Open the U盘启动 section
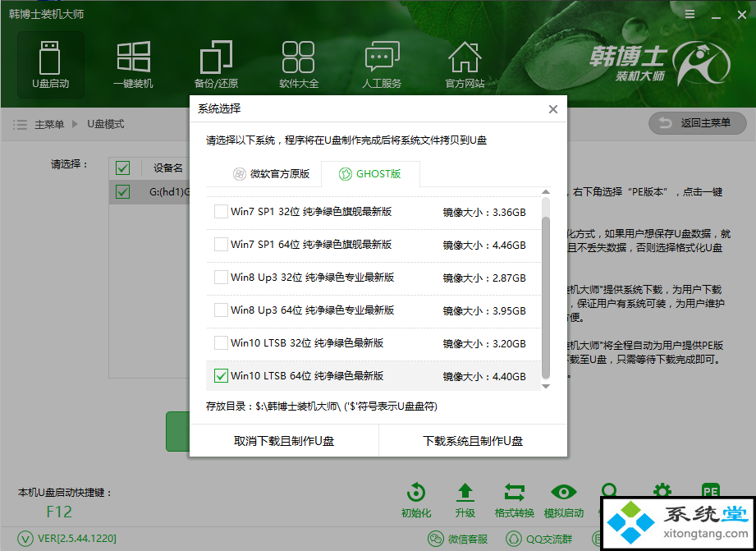This screenshot has width=756, height=551. [x=50, y=64]
